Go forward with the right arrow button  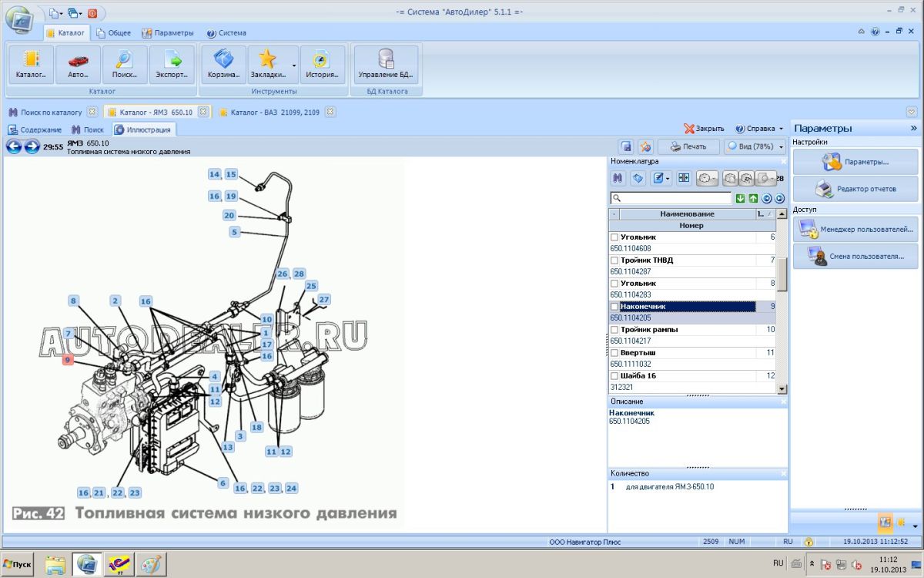click(x=32, y=146)
